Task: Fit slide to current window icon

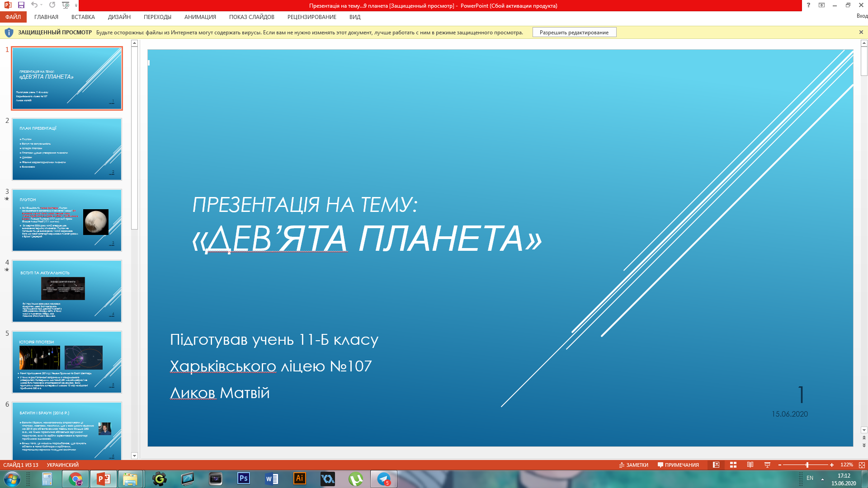Action: 862,465
